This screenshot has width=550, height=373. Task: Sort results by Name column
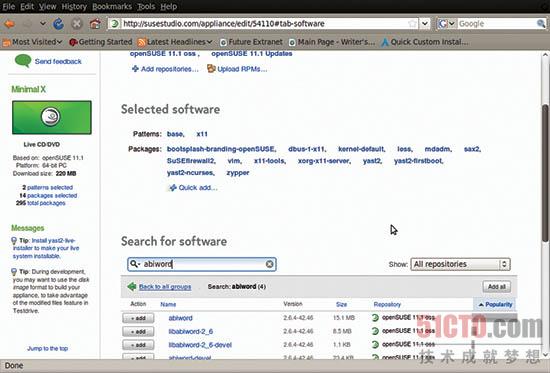pos(168,304)
